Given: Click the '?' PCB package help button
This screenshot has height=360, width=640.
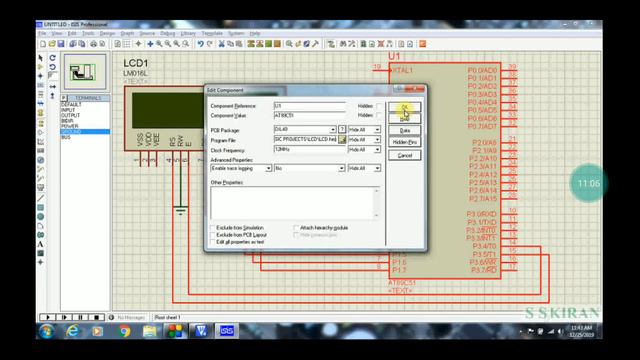Looking at the screenshot, I should pyautogui.click(x=342, y=129).
